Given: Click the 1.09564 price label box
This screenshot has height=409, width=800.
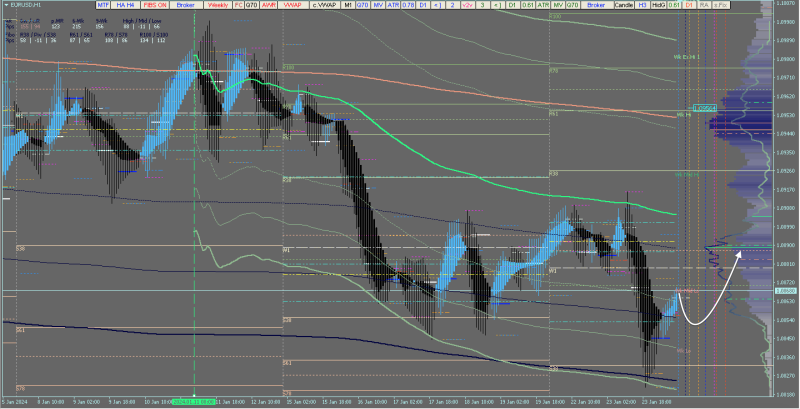Looking at the screenshot, I should pos(705,108).
